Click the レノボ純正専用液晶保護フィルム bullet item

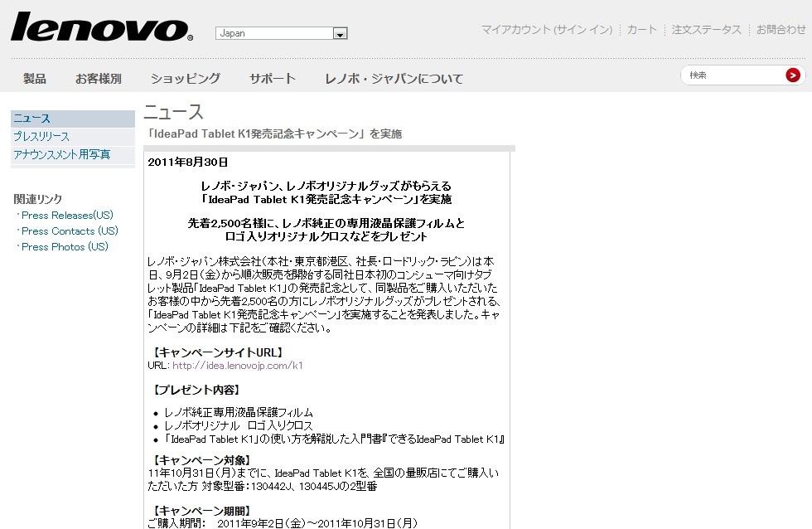coord(239,412)
